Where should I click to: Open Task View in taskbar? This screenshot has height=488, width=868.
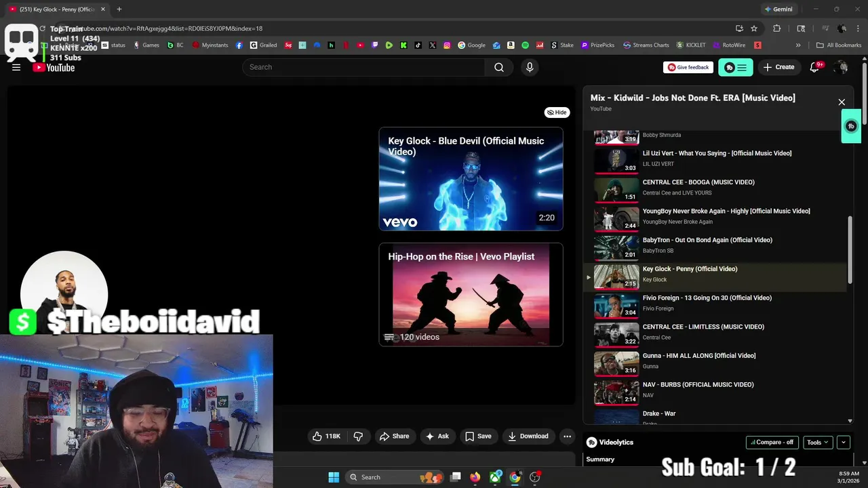pyautogui.click(x=456, y=477)
